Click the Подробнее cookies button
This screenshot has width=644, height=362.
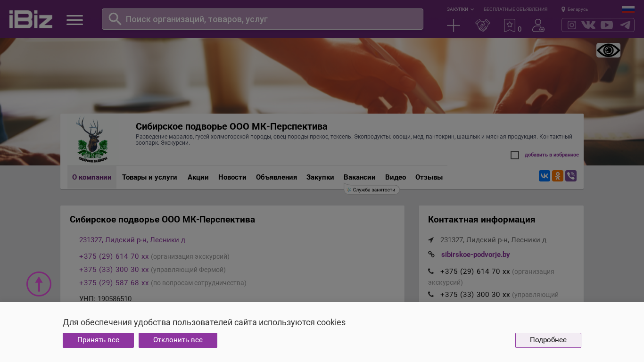tap(548, 340)
